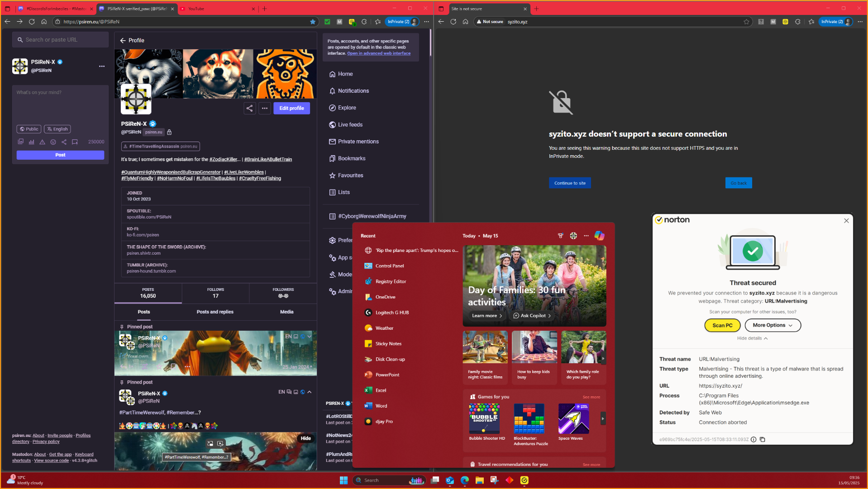Click 'Learn more' on Day of Families card

pos(487,316)
